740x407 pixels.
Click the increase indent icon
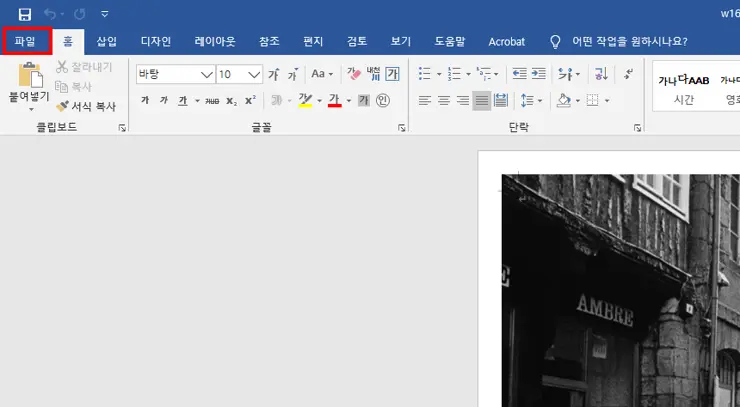pos(538,74)
